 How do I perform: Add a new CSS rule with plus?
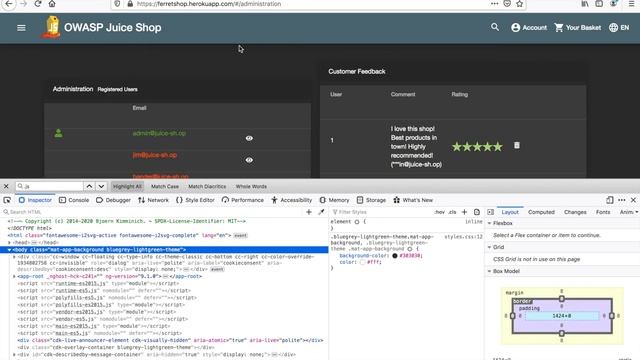coord(464,212)
